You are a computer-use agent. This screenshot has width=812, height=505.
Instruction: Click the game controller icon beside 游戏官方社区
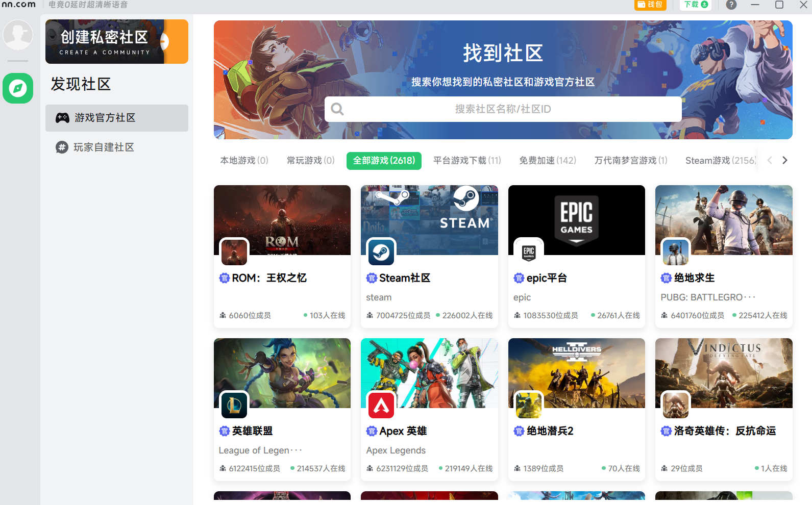click(x=62, y=118)
